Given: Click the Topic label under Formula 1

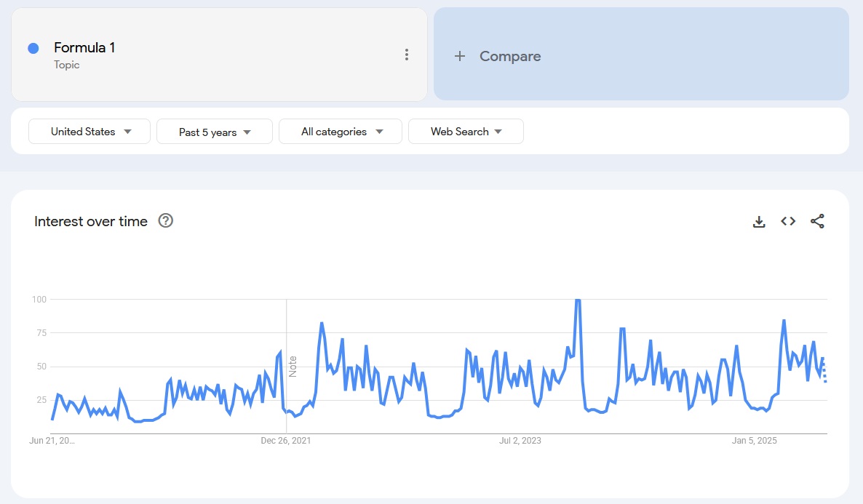Looking at the screenshot, I should [x=67, y=65].
